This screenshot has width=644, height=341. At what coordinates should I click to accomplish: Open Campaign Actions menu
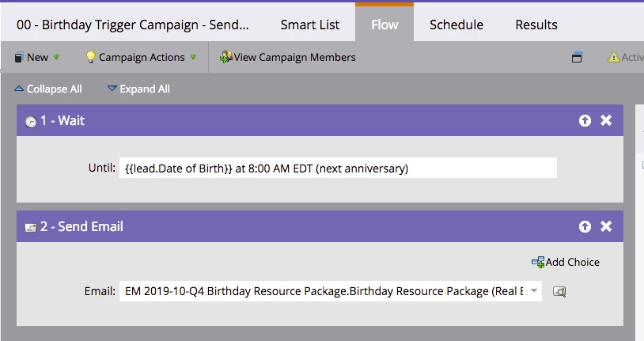[x=141, y=57]
